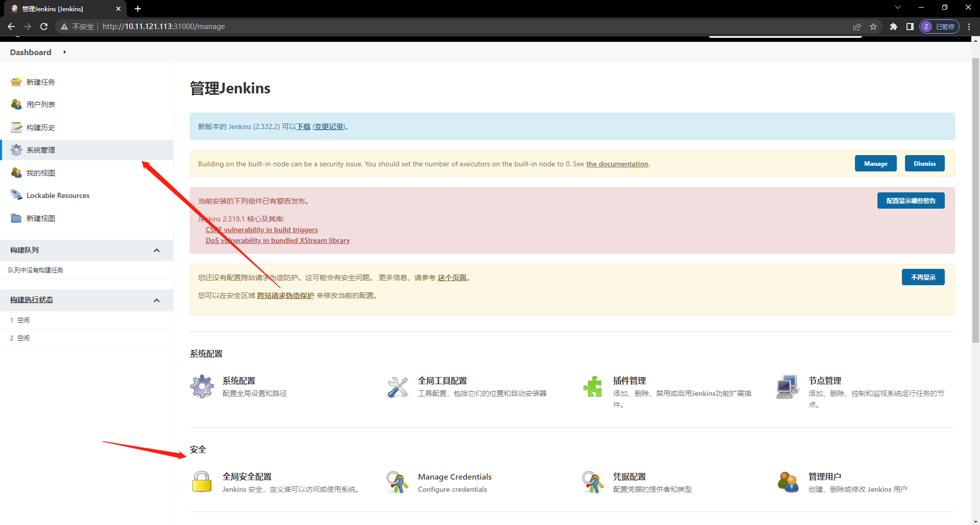Screen dimensions: 980x525
Task: Open 新建视图 in the sidebar
Action: 40,218
